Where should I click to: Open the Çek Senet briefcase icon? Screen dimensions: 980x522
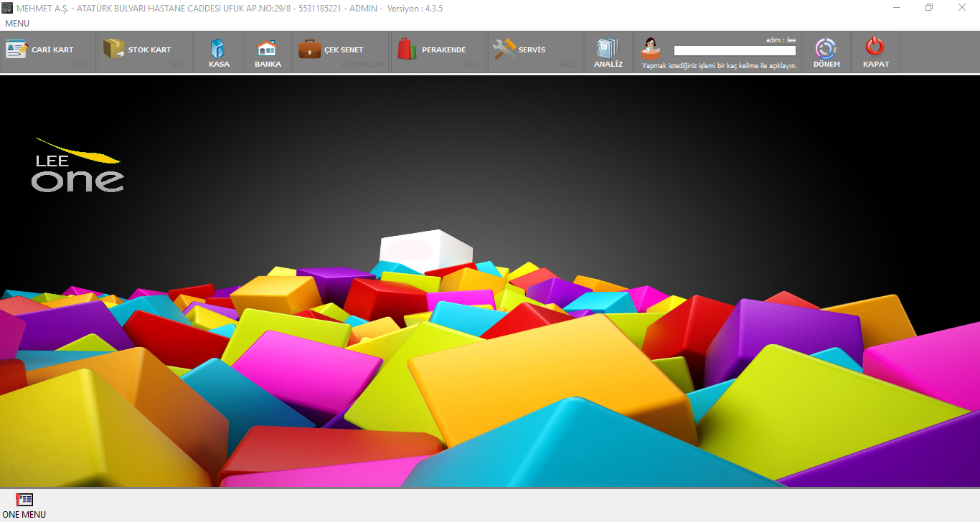click(x=310, y=49)
